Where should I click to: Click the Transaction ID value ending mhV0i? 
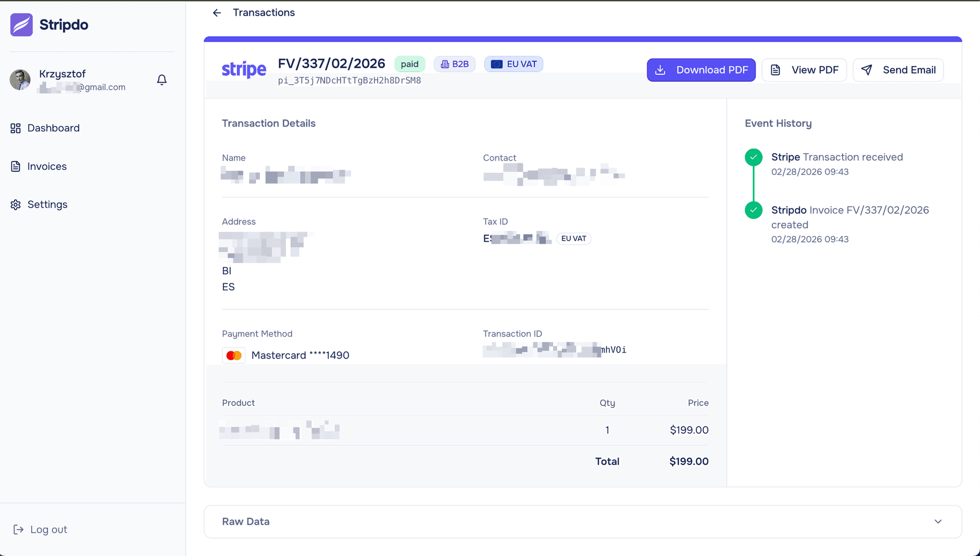[x=555, y=349]
